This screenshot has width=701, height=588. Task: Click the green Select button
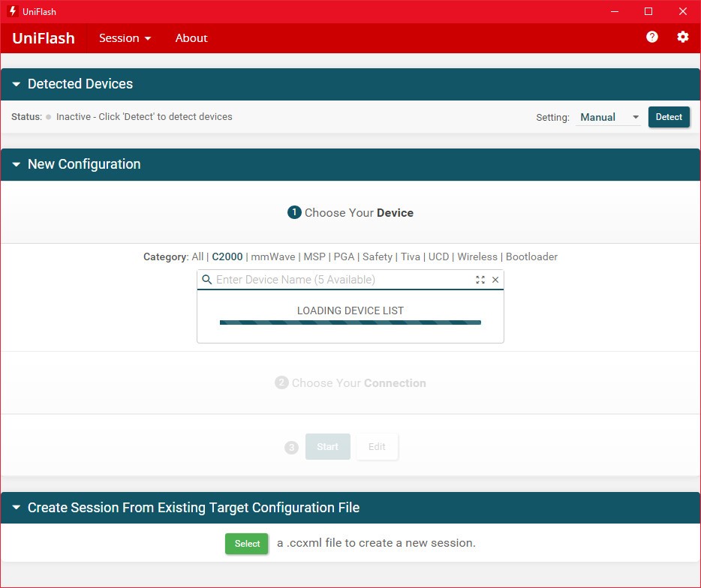coord(247,544)
